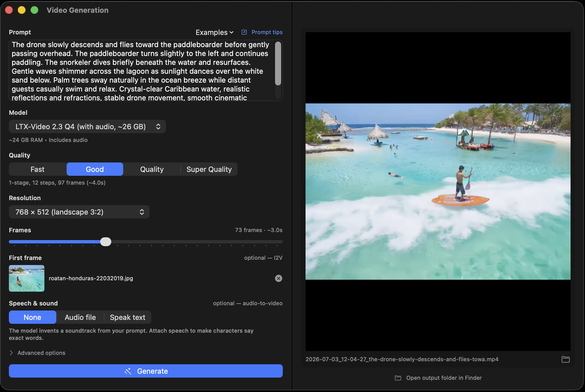Set Speech & sound to None
Screen dimensions: 585x392
[x=32, y=317]
